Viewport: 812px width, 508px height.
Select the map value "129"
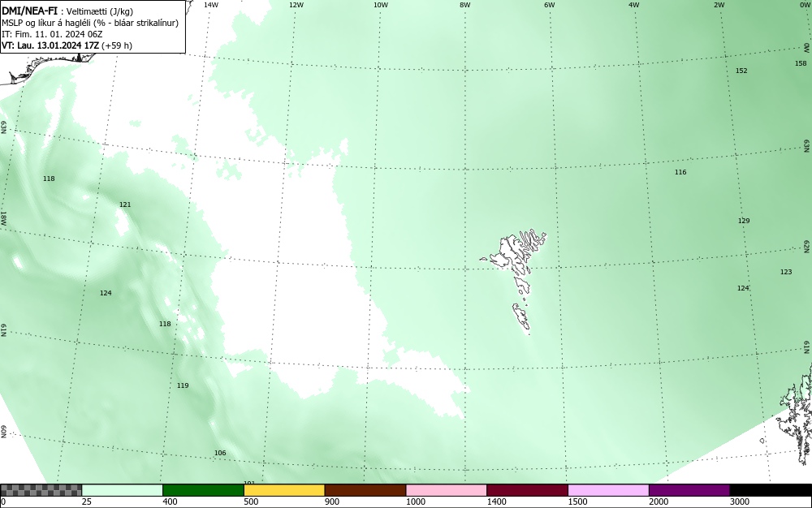click(x=744, y=221)
